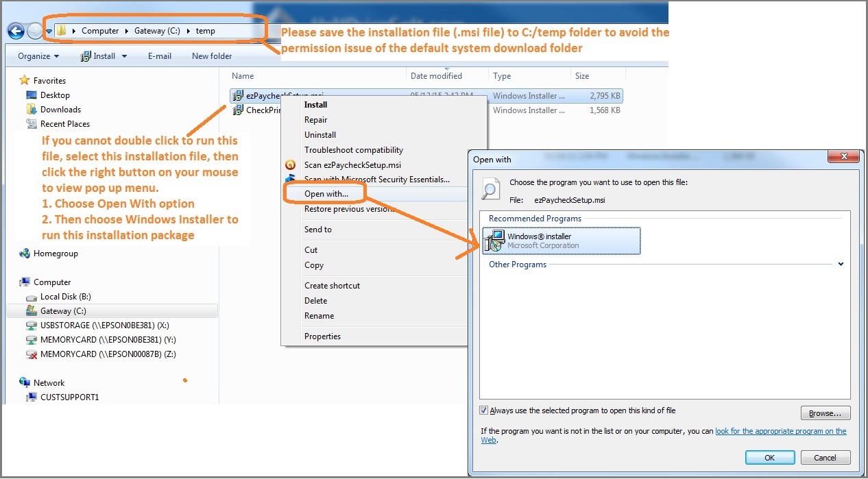Choose 'Open with...' from context menu
This screenshot has width=868, height=479.
(x=326, y=194)
